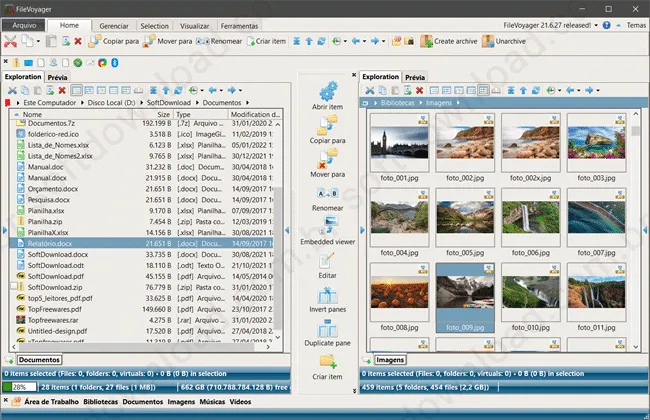
Task: Click the 28% disk usage bar
Action: click(x=20, y=386)
